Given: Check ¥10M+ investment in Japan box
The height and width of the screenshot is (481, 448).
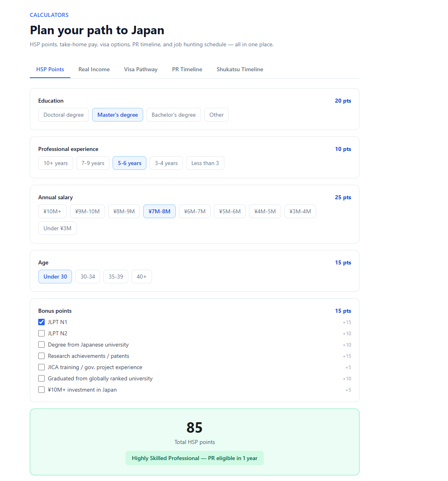Looking at the screenshot, I should click(x=41, y=390).
